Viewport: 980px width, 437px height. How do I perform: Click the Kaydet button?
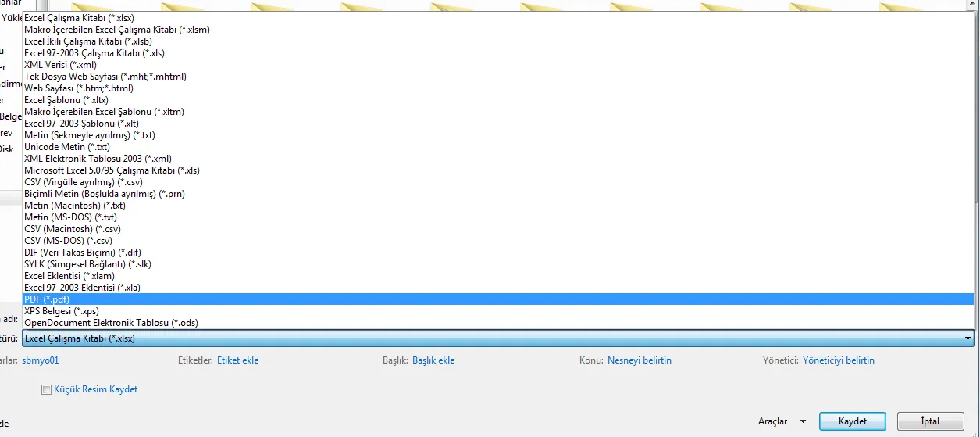click(x=852, y=421)
